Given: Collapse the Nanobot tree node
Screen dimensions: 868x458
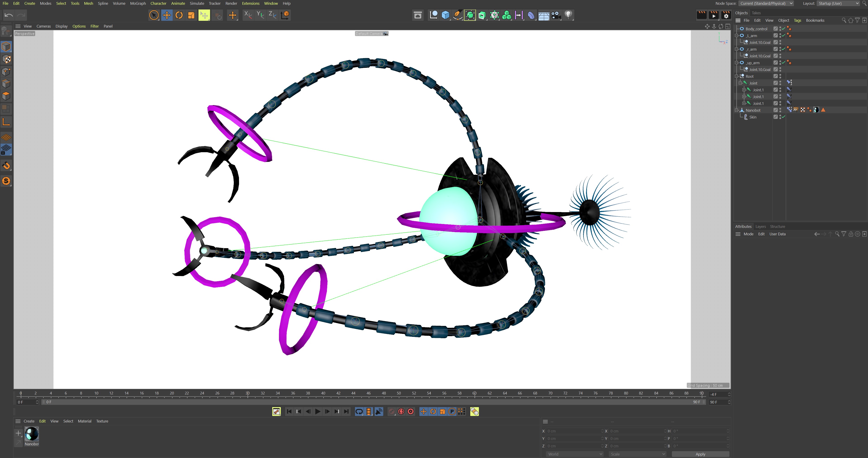Looking at the screenshot, I should (x=737, y=110).
